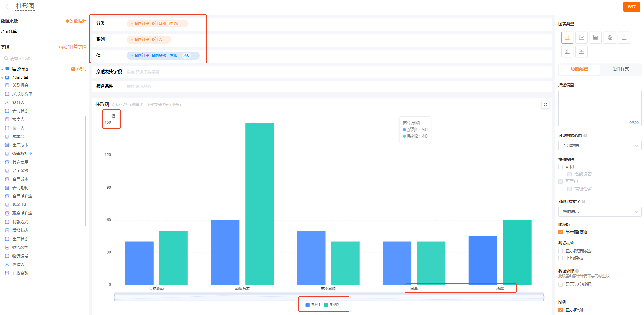Viewport: 644px width, 315px height.
Task: Click the orange 保存 button
Action: pyautogui.click(x=632, y=7)
